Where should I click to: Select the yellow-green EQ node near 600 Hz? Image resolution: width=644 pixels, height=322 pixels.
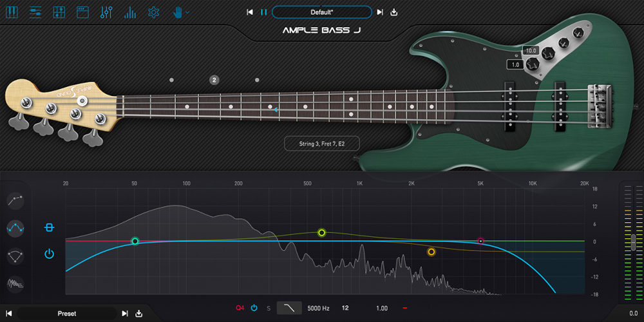(322, 233)
